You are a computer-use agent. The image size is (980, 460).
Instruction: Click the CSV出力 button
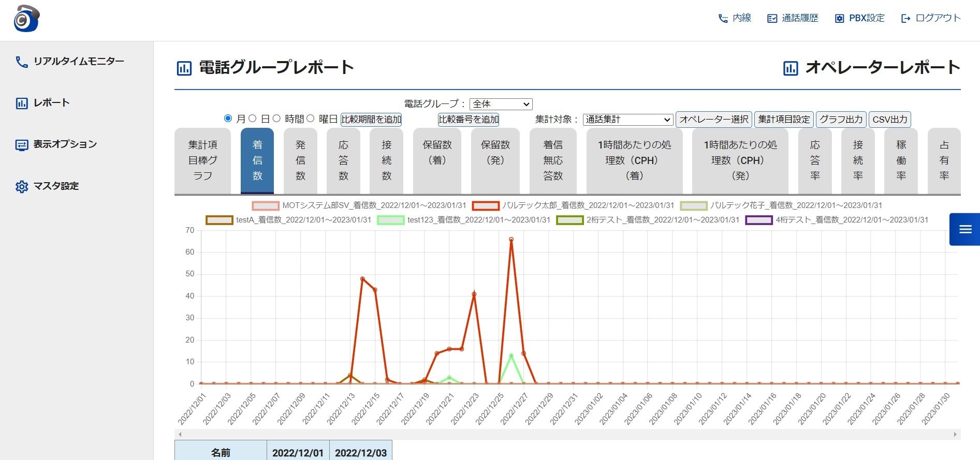coord(889,120)
